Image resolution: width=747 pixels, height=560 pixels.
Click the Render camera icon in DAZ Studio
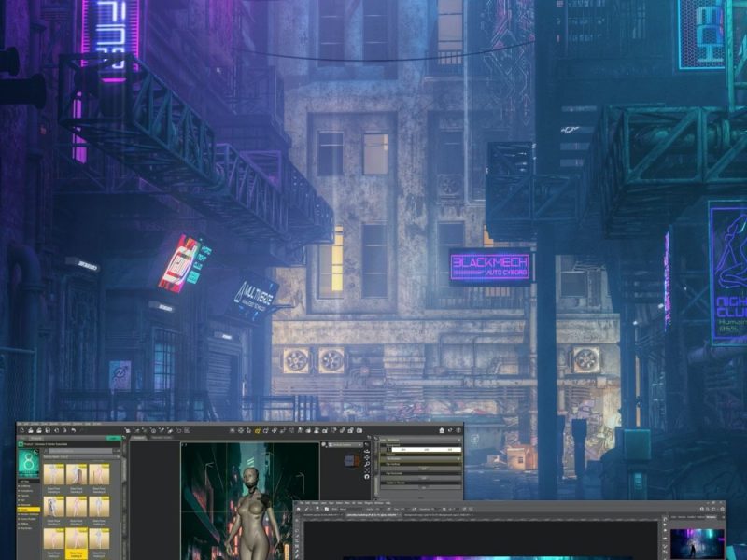point(359,430)
